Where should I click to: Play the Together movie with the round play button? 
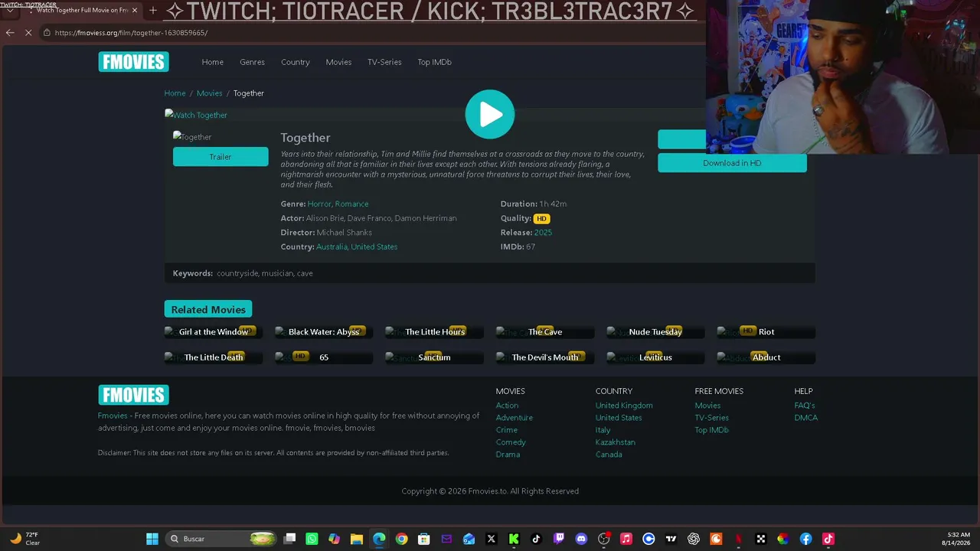click(x=490, y=115)
